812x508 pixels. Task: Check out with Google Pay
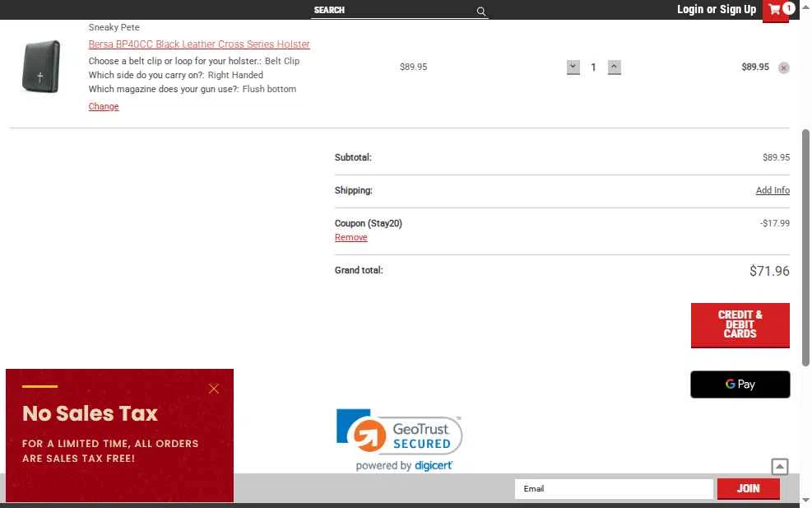[x=740, y=384]
